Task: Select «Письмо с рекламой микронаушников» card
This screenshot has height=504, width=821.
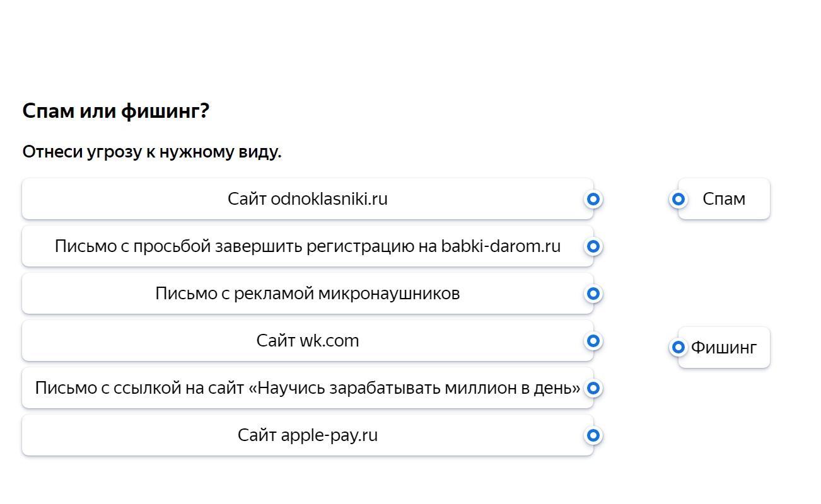Action: tap(307, 294)
